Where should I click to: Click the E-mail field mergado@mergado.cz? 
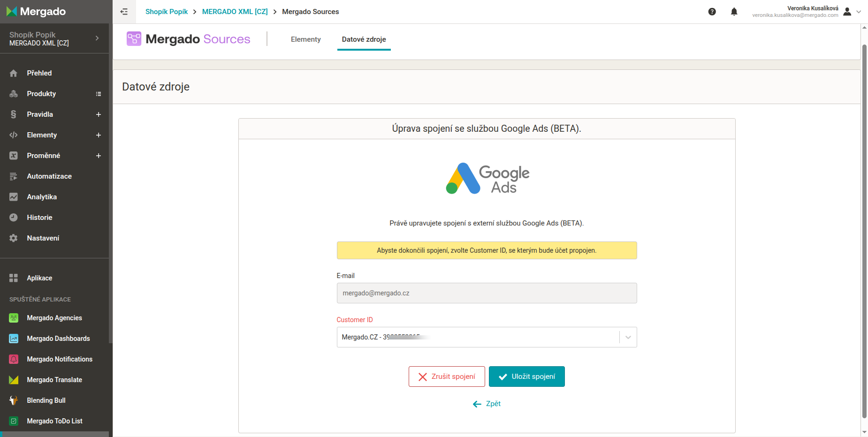tap(487, 293)
